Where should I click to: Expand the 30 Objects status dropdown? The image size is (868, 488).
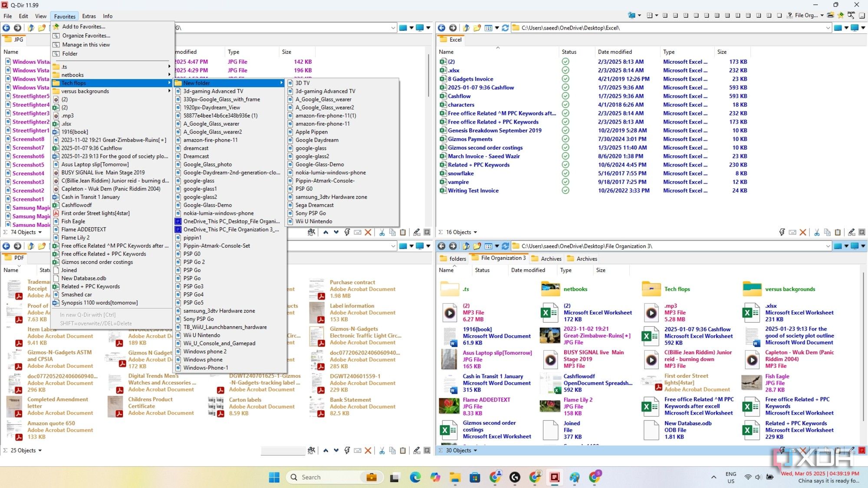[475, 451]
